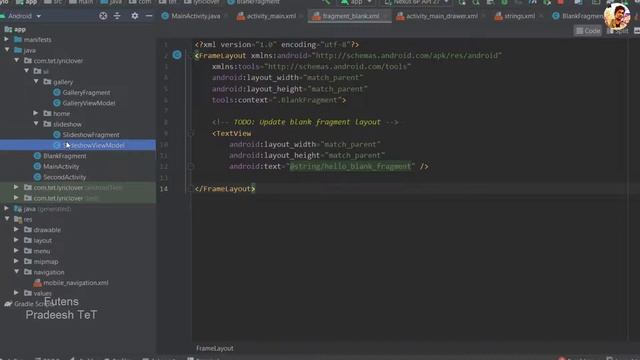Viewport: 640px width, 360px height.
Task: Switch to the BlankFragment tab
Action: pos(579,16)
